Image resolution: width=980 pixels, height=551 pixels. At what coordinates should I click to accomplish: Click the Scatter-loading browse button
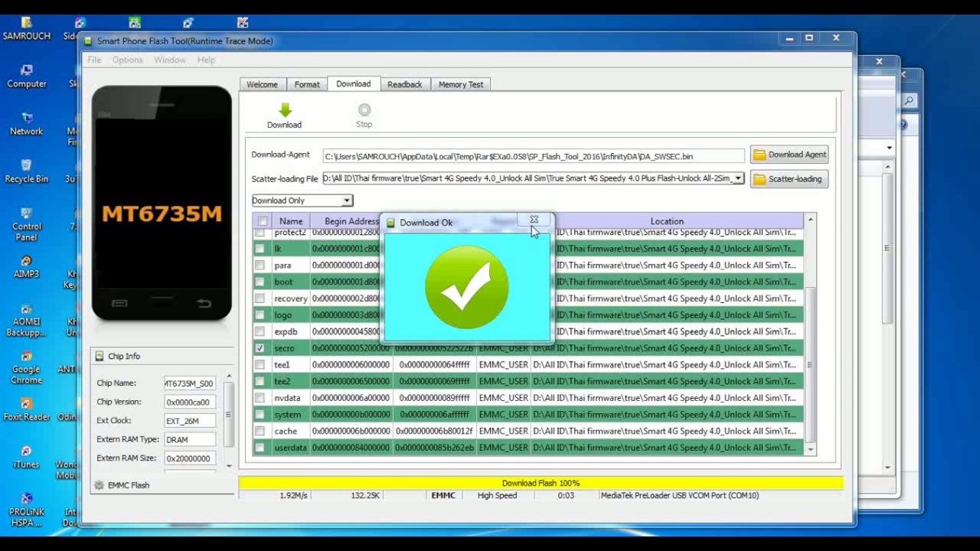[x=789, y=179]
